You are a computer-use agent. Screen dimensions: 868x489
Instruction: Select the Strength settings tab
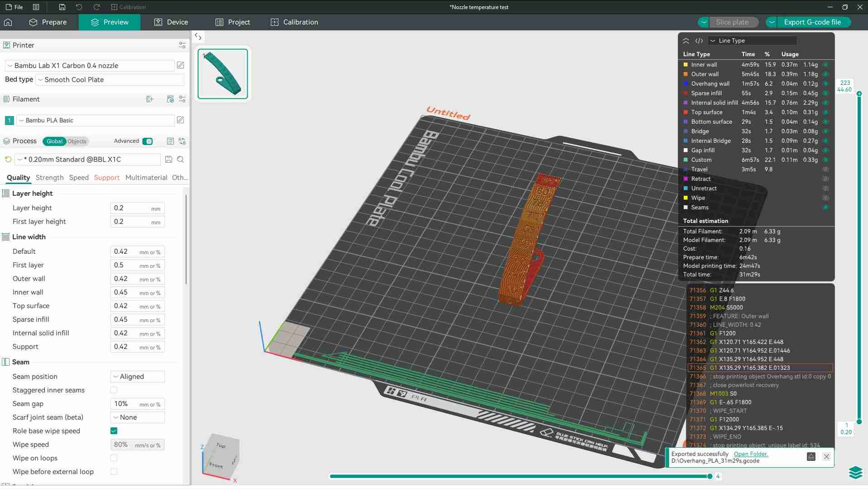pyautogui.click(x=49, y=178)
